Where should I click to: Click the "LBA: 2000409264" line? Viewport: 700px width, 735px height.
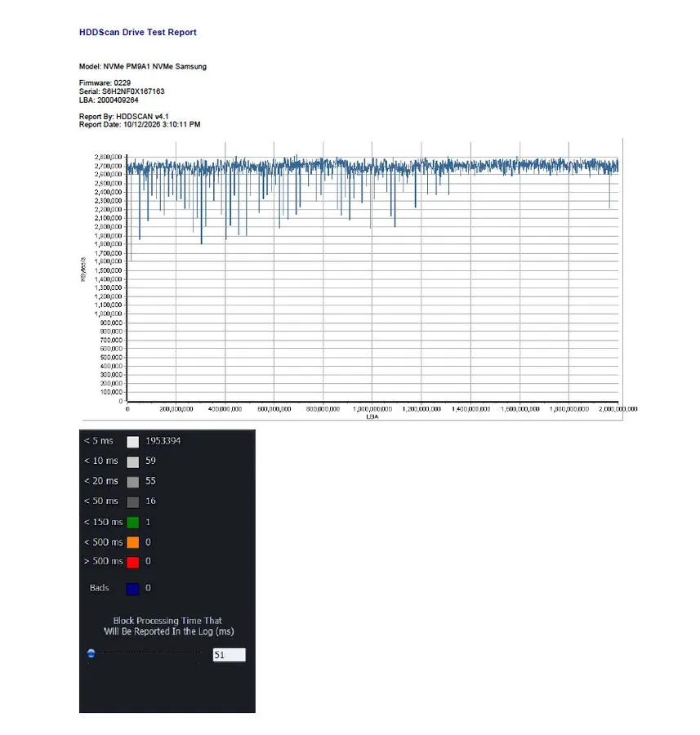click(109, 100)
